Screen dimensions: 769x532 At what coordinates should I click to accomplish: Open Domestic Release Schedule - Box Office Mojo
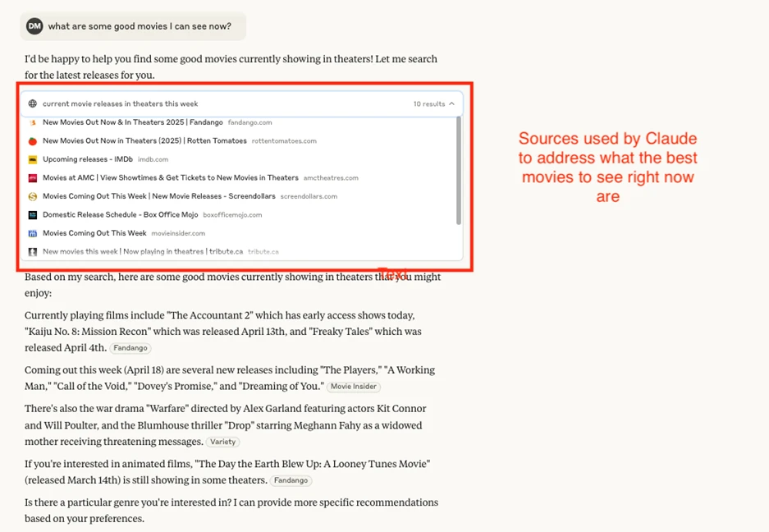click(120, 214)
